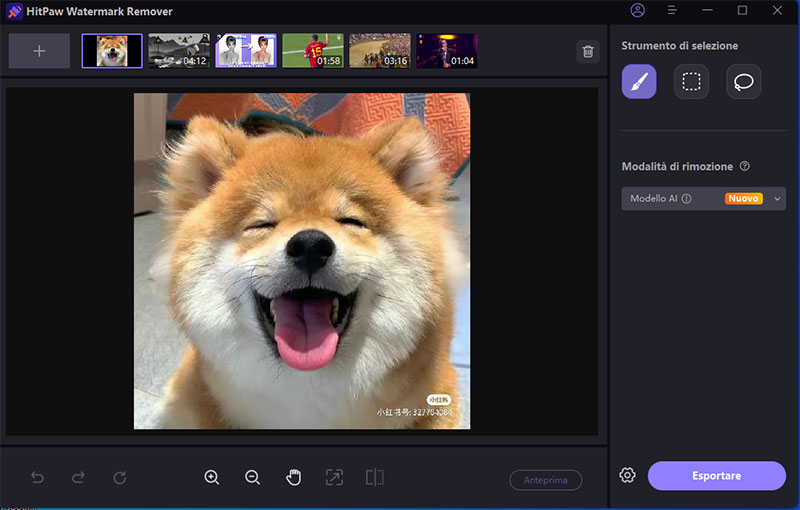Select the rectangular marquee selection tool
This screenshot has width=800, height=510.
click(691, 81)
